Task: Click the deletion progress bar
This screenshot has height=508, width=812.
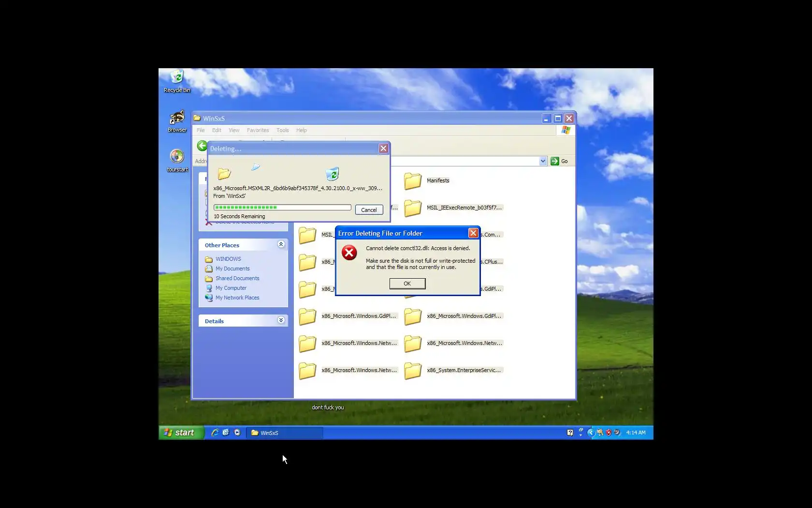Action: pyautogui.click(x=282, y=208)
